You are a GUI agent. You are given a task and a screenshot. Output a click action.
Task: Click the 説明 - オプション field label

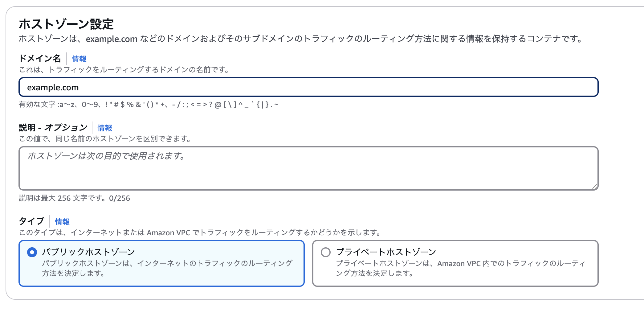pyautogui.click(x=53, y=127)
